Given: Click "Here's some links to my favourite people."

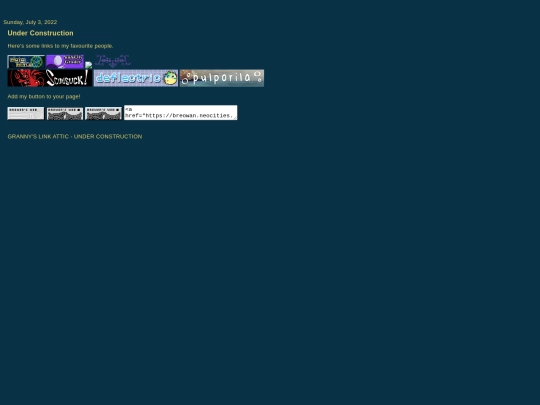Looking at the screenshot, I should (60, 46).
